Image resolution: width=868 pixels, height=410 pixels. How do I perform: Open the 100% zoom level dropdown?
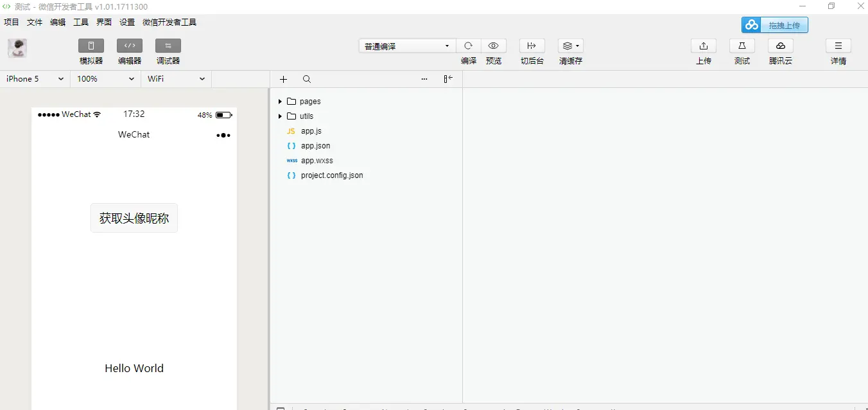(x=105, y=78)
